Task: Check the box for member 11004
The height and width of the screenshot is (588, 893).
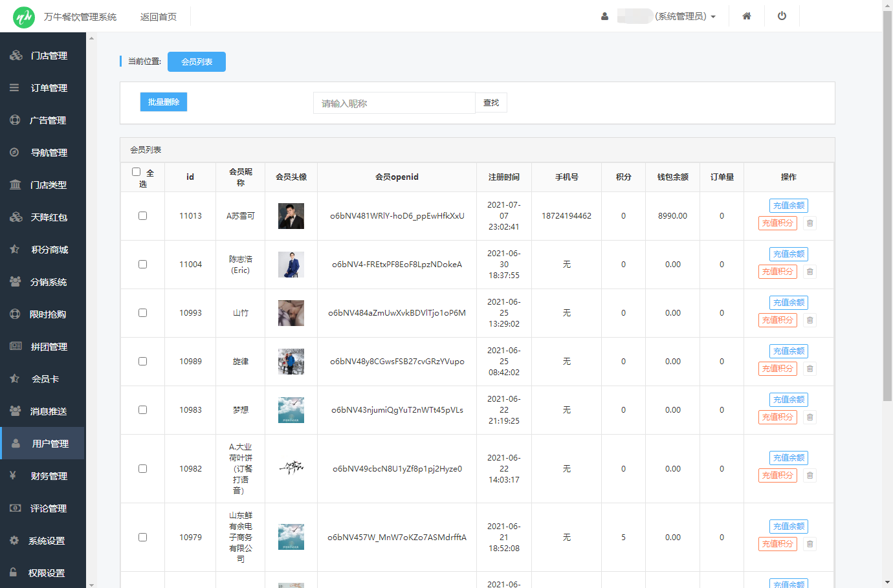Action: point(142,265)
